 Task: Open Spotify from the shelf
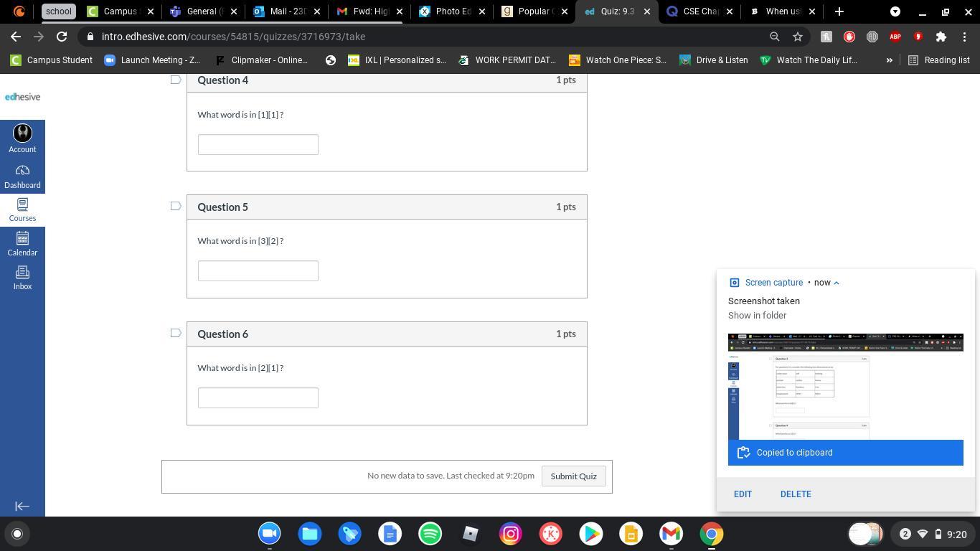pyautogui.click(x=430, y=534)
